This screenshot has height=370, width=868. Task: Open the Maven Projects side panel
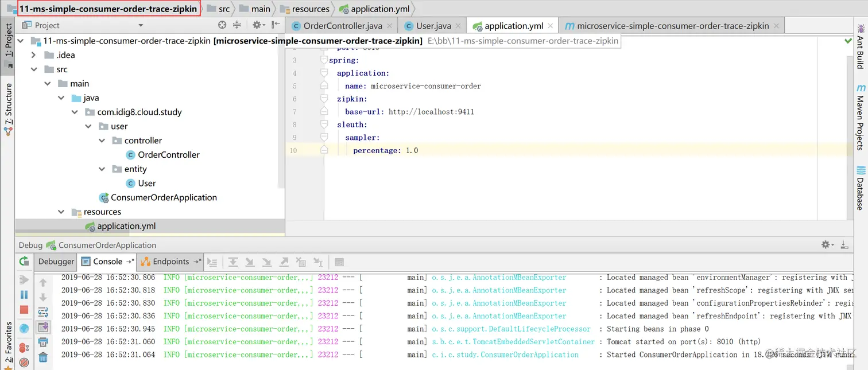point(861,118)
